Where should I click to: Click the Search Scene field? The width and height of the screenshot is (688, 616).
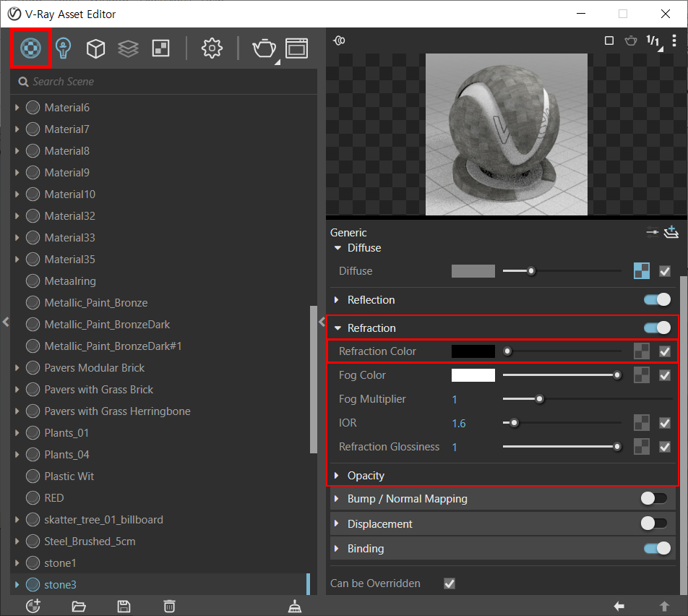point(165,82)
